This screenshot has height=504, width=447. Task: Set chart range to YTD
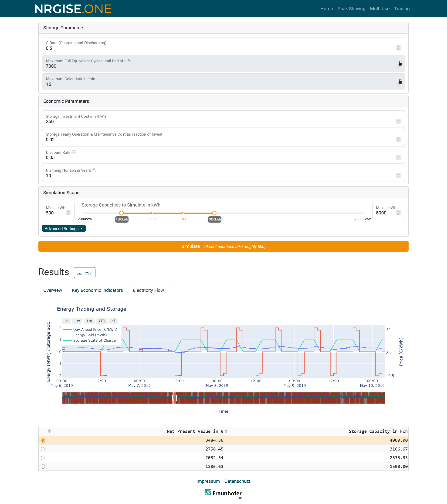pyautogui.click(x=102, y=321)
